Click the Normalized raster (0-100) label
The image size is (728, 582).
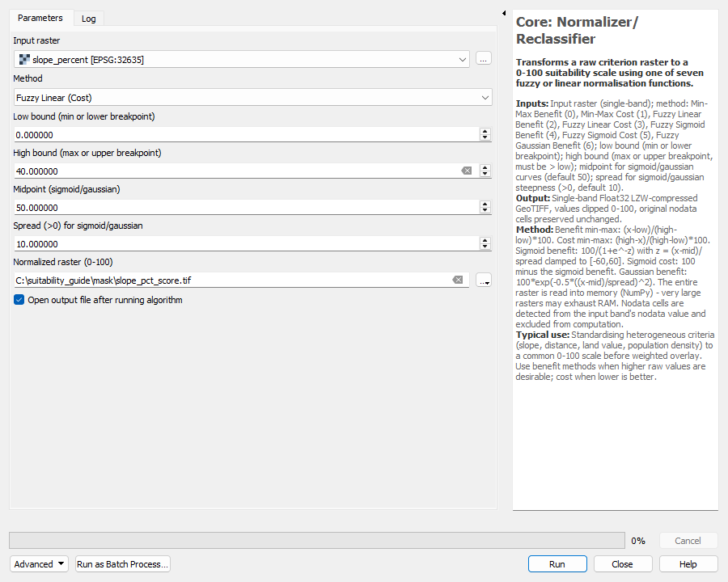point(63,262)
